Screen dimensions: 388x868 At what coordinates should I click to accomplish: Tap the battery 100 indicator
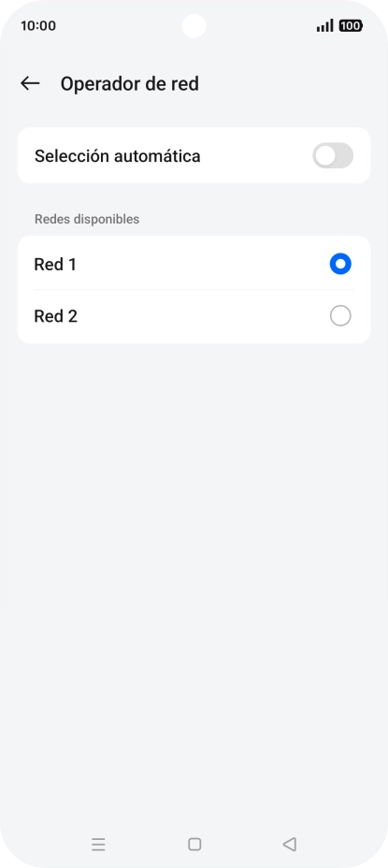click(351, 25)
